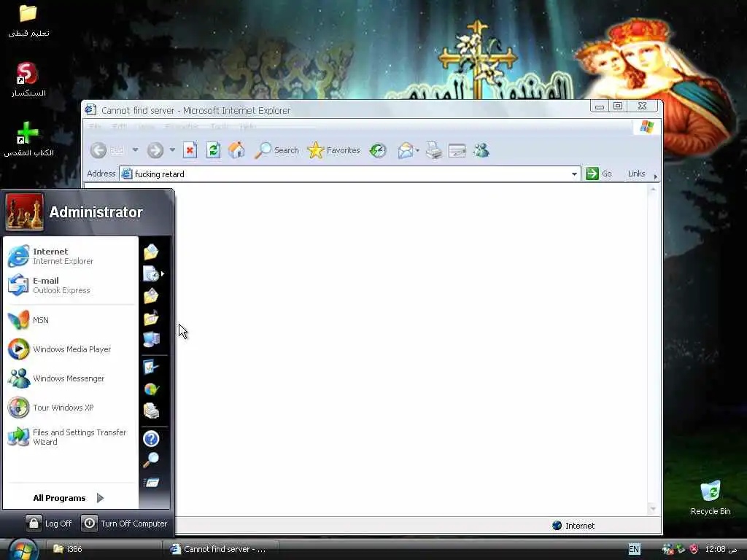Click the Mail envelope icon in toolbar
Image resolution: width=747 pixels, height=560 pixels.
(405, 150)
